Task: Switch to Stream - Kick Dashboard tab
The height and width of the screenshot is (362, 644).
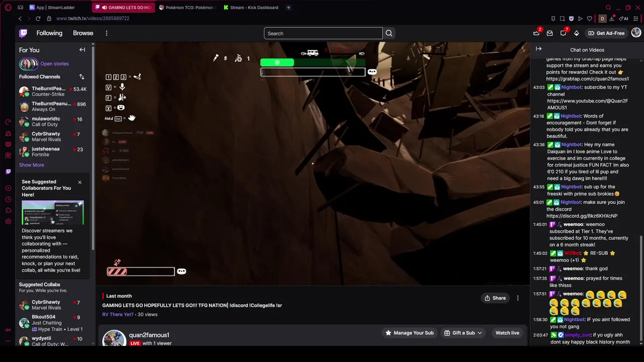Action: click(x=251, y=8)
